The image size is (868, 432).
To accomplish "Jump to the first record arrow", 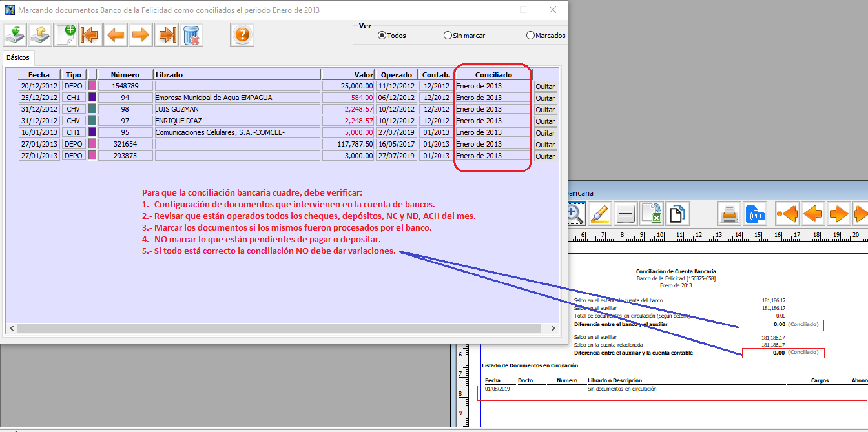I will click(x=90, y=34).
